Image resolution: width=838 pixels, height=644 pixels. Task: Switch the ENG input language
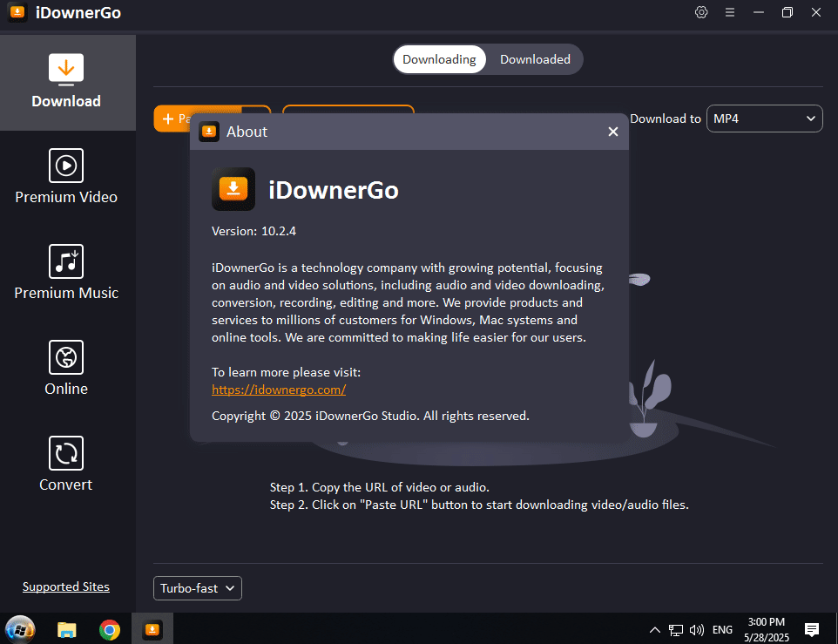click(x=722, y=630)
